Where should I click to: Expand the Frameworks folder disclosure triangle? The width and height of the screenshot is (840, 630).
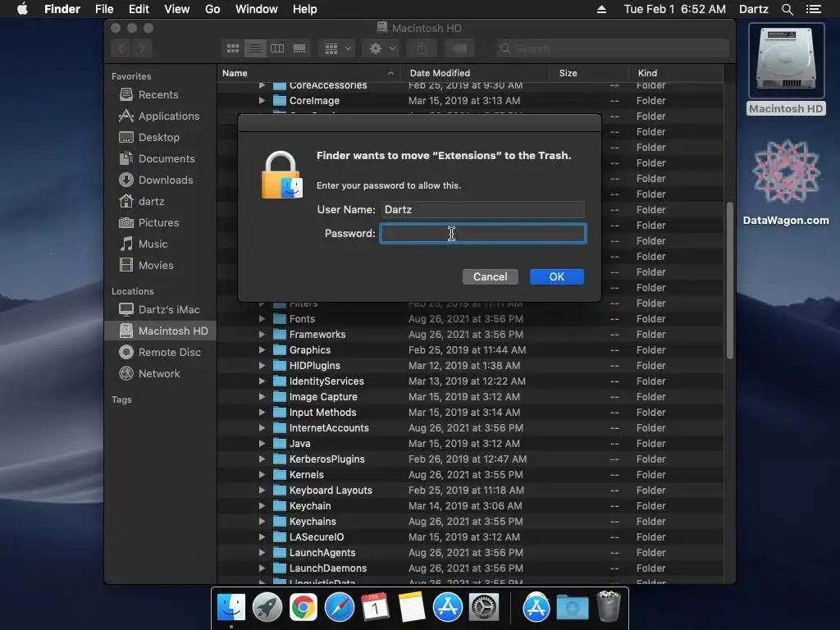(262, 335)
